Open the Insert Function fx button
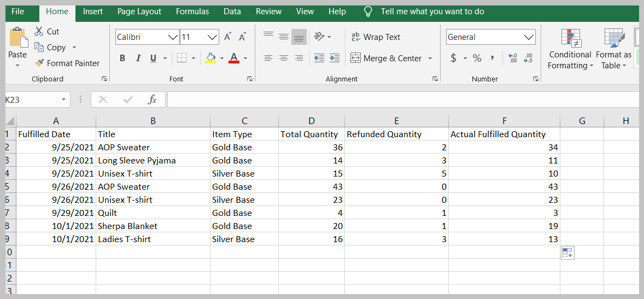 click(x=153, y=99)
